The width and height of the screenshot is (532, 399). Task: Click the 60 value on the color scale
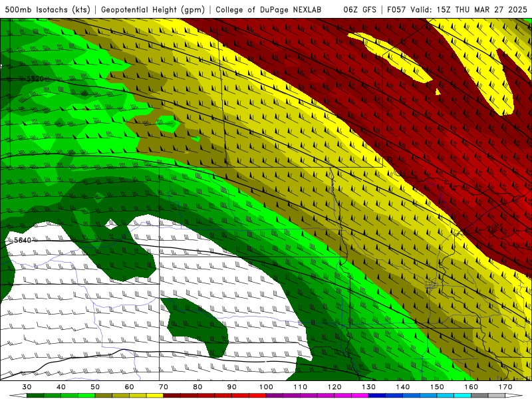point(129,387)
